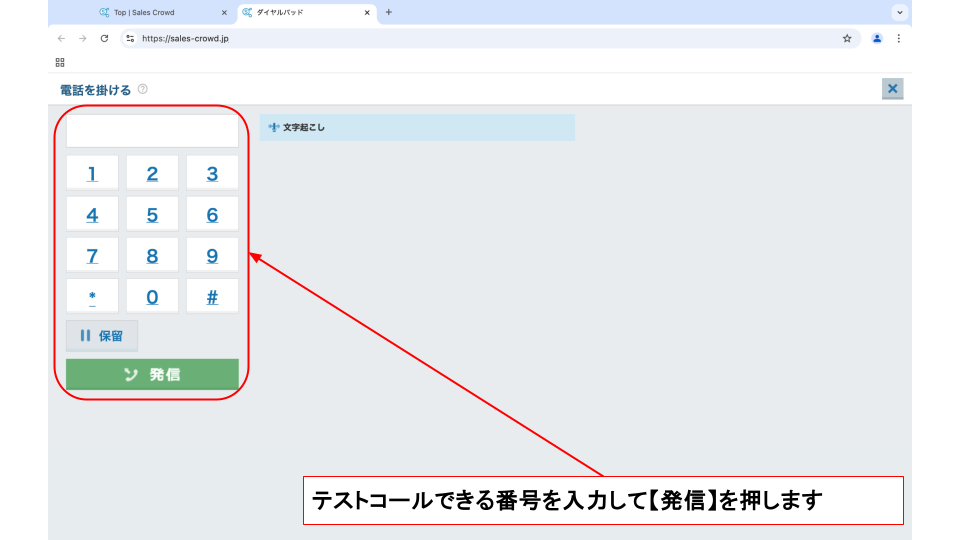The image size is (960, 540).
Task: Open a new browser tab
Action: pos(389,13)
